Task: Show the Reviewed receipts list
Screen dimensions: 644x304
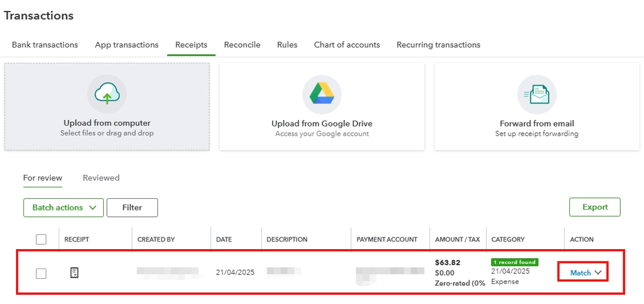Action: [101, 177]
